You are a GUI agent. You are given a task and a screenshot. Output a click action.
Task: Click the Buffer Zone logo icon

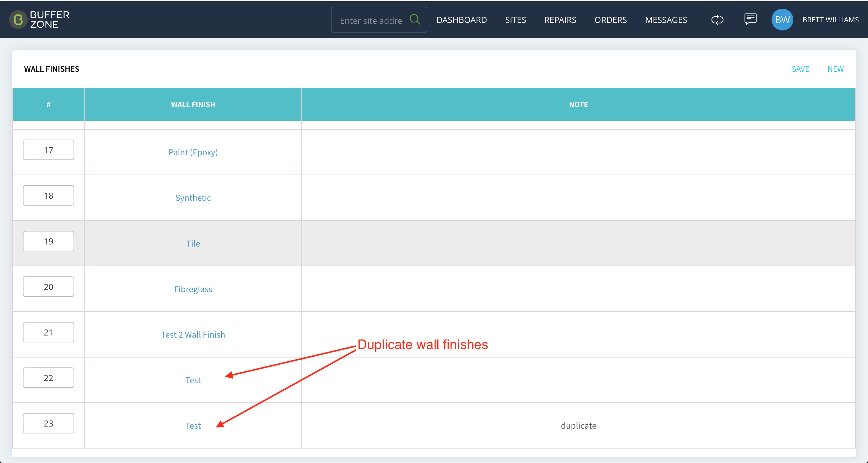pos(18,20)
